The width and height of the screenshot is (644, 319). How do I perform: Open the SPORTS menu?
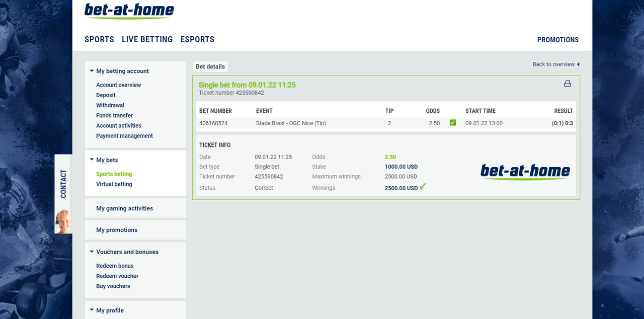[x=99, y=39]
